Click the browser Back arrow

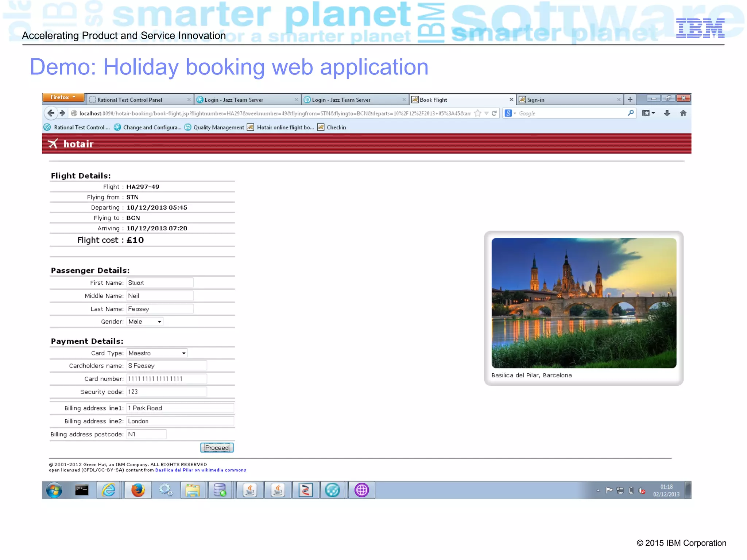point(51,113)
